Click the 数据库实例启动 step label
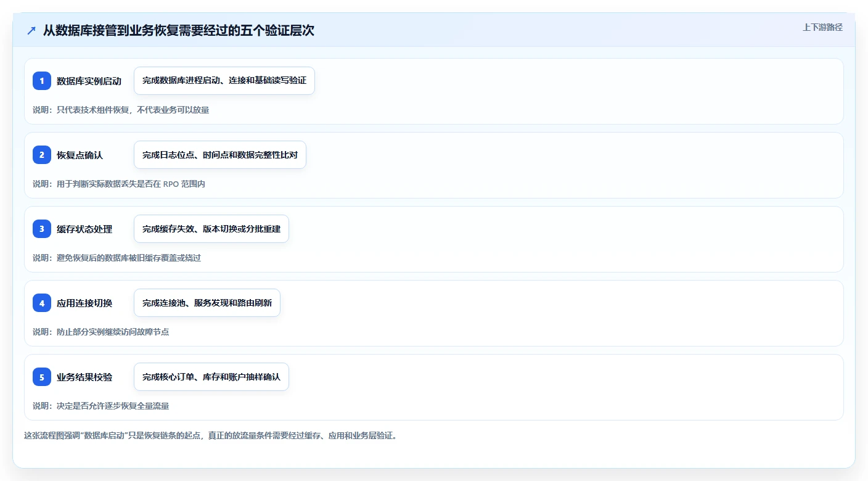The image size is (868, 481). 89,81
